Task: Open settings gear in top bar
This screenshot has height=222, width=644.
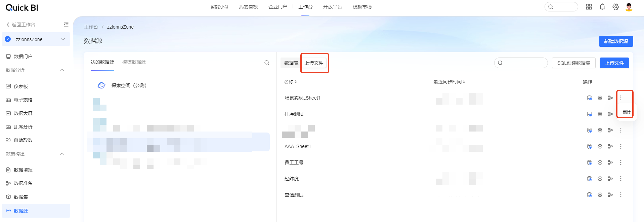Action: (x=615, y=7)
